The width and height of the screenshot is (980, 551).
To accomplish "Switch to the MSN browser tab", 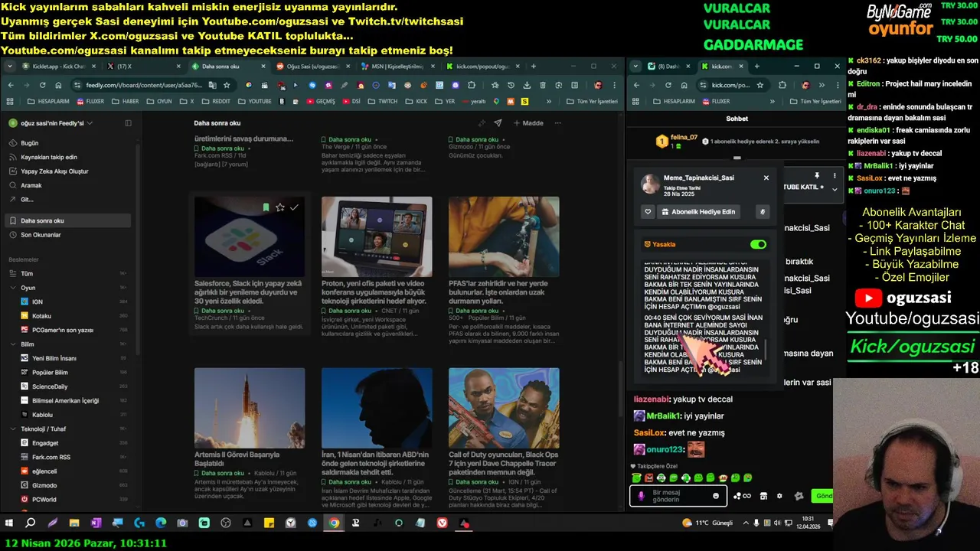I will point(397,67).
